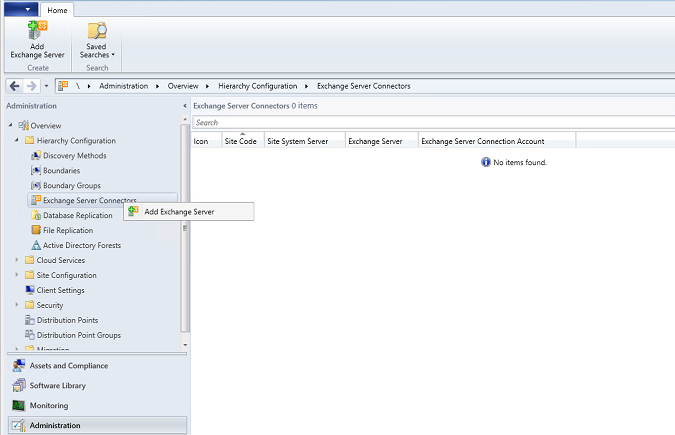
Task: Open the File Replication icon
Action: (x=36, y=230)
